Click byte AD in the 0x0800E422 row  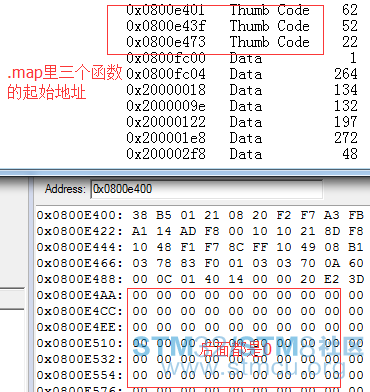click(x=188, y=231)
